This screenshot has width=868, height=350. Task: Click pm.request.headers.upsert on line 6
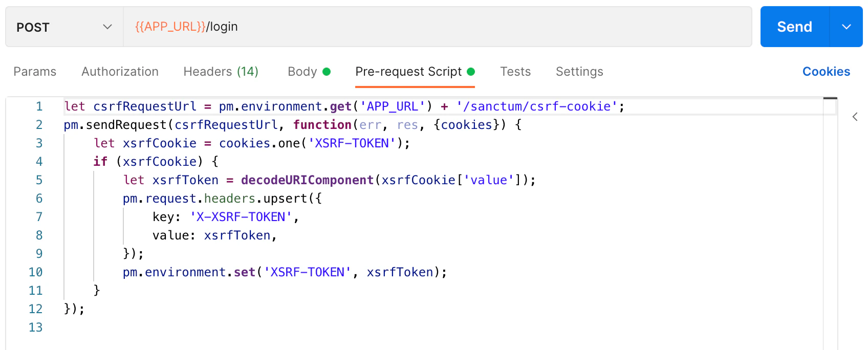pyautogui.click(x=215, y=199)
